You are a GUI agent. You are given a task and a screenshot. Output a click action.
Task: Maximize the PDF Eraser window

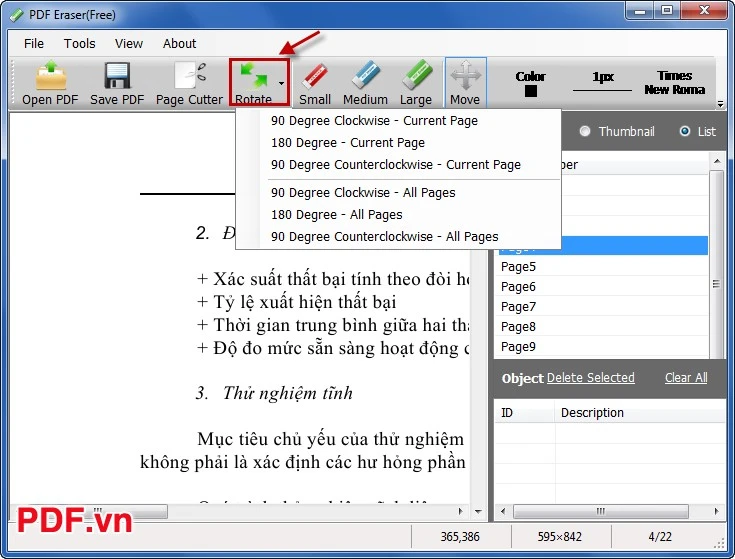(667, 11)
